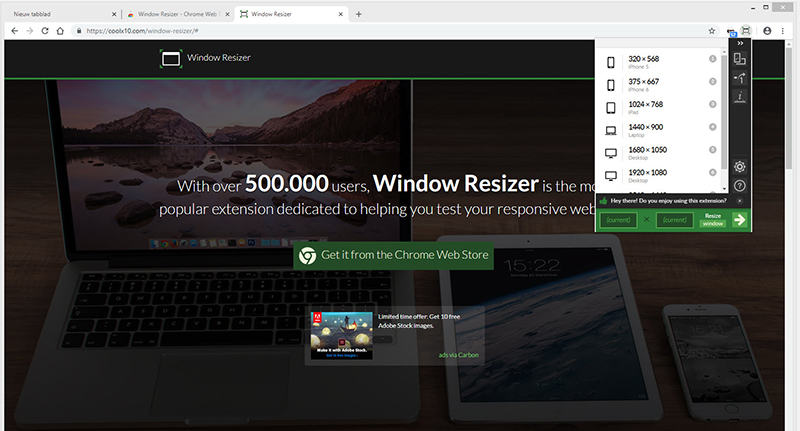Screen dimensions: 800x431
Task: Click the thumbs-up icon in the feedback bar
Action: pos(603,201)
